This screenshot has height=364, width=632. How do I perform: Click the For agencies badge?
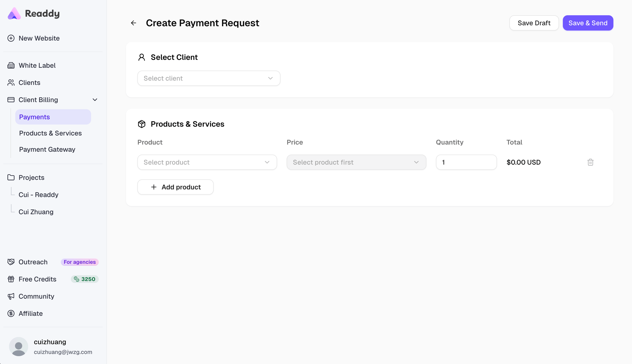80,262
